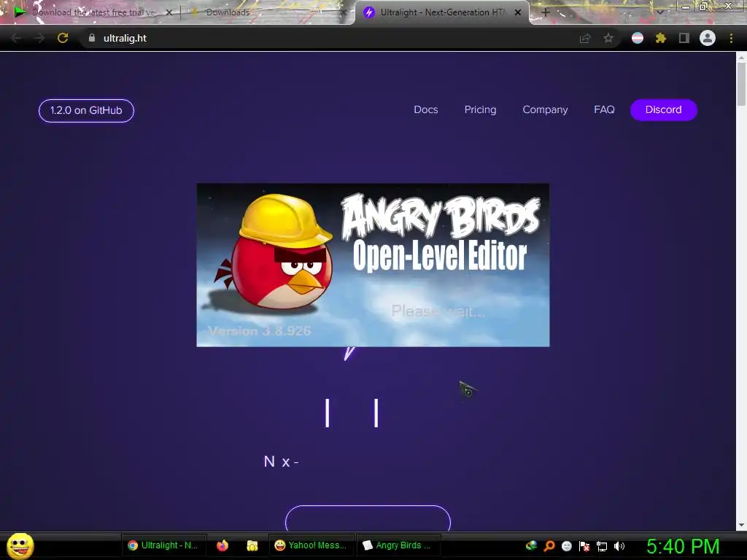747x560 pixels.
Task: Open a new browser tab
Action: (x=546, y=12)
